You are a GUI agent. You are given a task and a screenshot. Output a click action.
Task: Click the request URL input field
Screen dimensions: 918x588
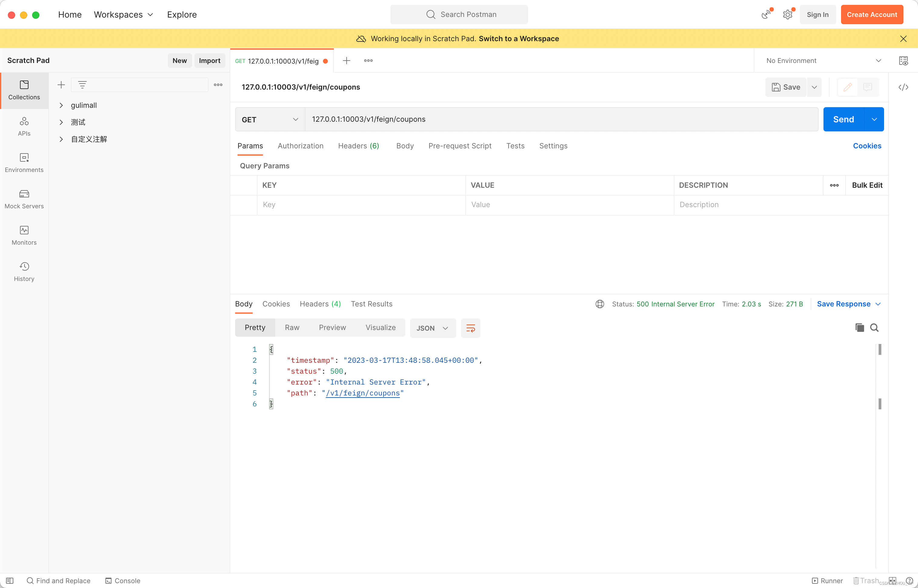(x=561, y=120)
